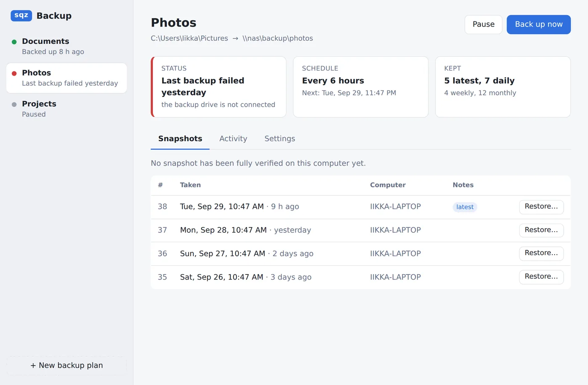Restore snapshot 38 from Sep 29
Viewport: 588px width, 385px height.
541,207
